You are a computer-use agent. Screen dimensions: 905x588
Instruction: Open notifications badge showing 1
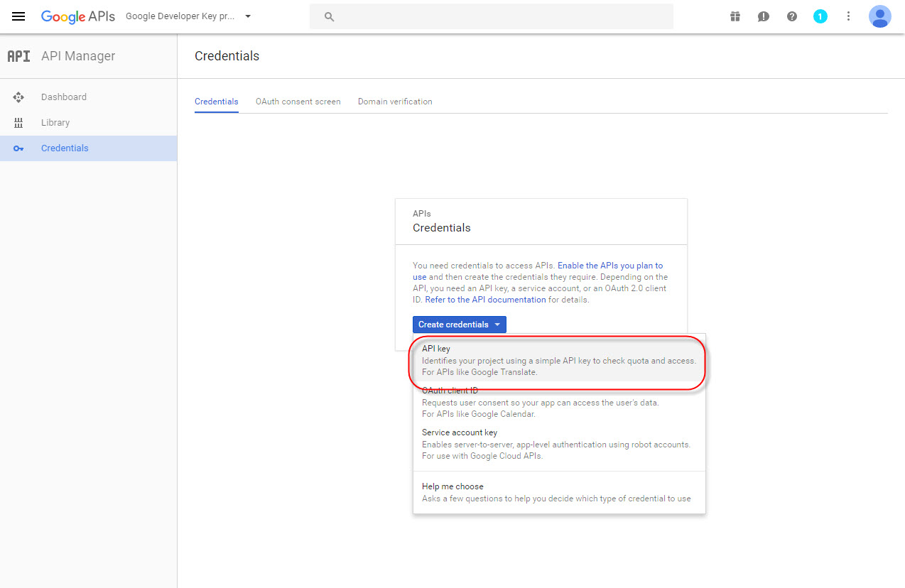[x=820, y=16]
